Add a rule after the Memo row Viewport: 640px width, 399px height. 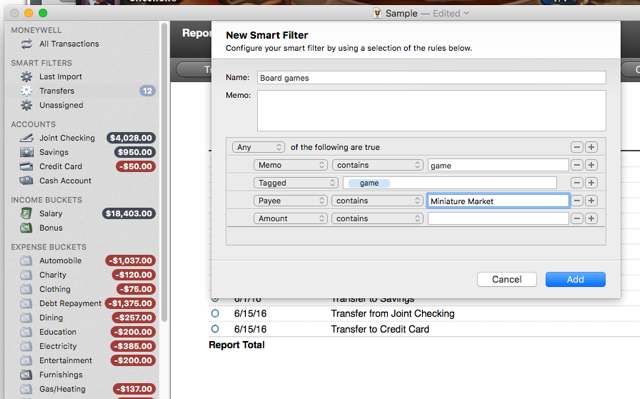[591, 165]
